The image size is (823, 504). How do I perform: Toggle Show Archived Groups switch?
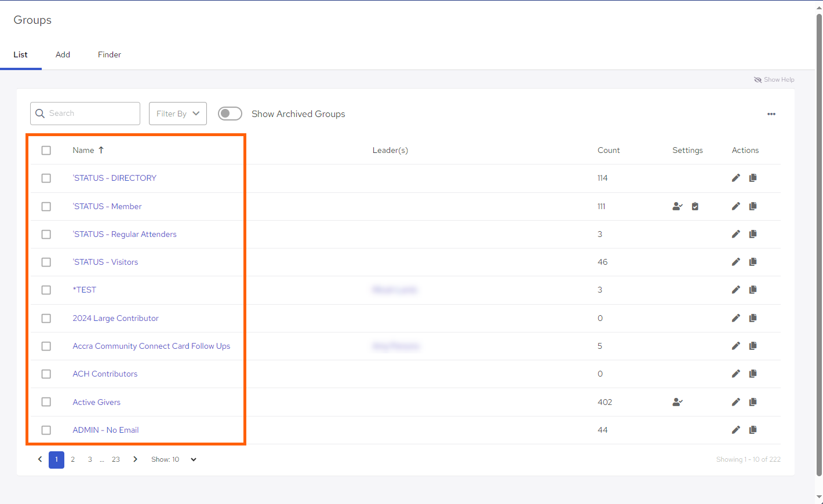click(x=230, y=114)
